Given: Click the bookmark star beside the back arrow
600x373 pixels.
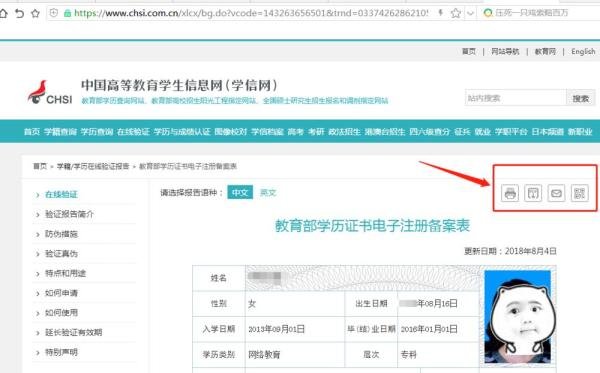Looking at the screenshot, I should pyautogui.click(x=35, y=14).
